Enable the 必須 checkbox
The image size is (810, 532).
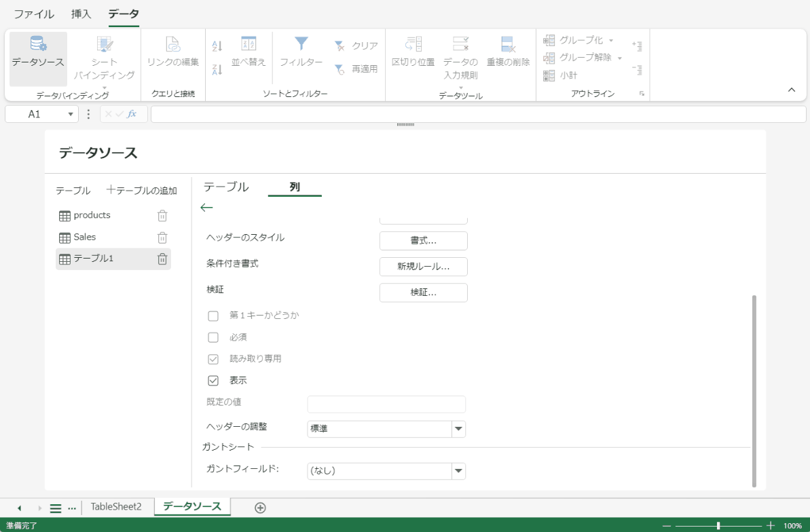213,337
